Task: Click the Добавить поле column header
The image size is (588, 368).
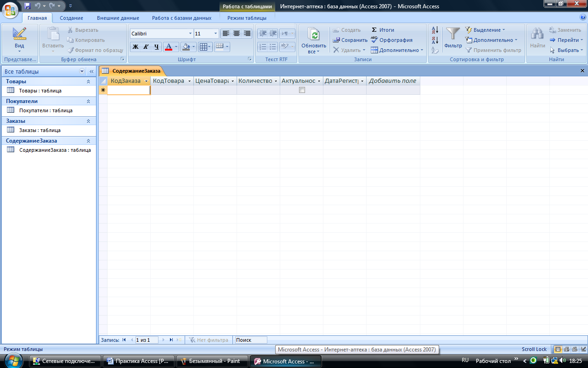Action: tap(393, 81)
